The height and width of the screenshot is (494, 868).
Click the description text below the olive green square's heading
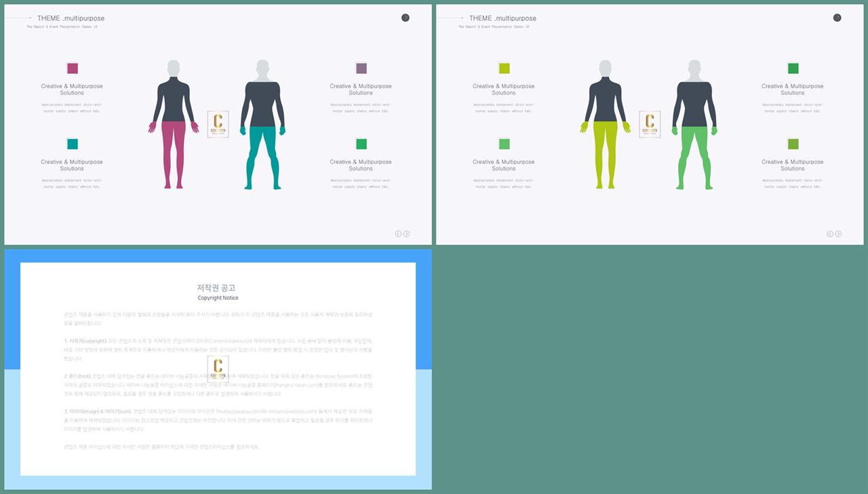pos(791,184)
